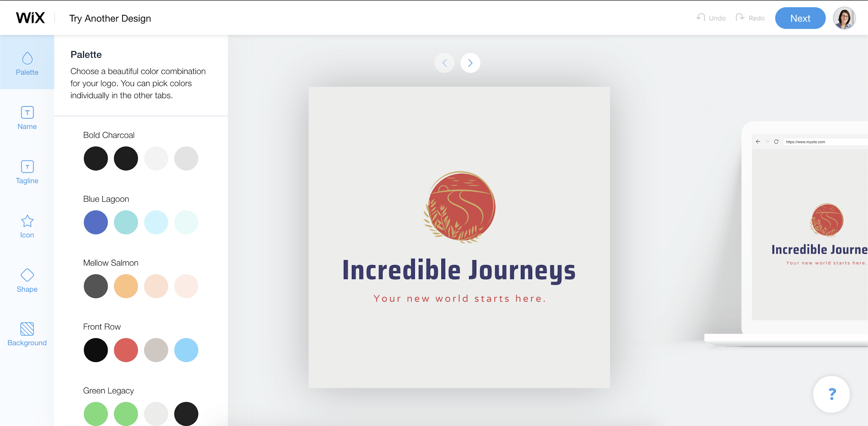Image resolution: width=868 pixels, height=426 pixels.
Task: Click the Next button
Action: pyautogui.click(x=800, y=18)
